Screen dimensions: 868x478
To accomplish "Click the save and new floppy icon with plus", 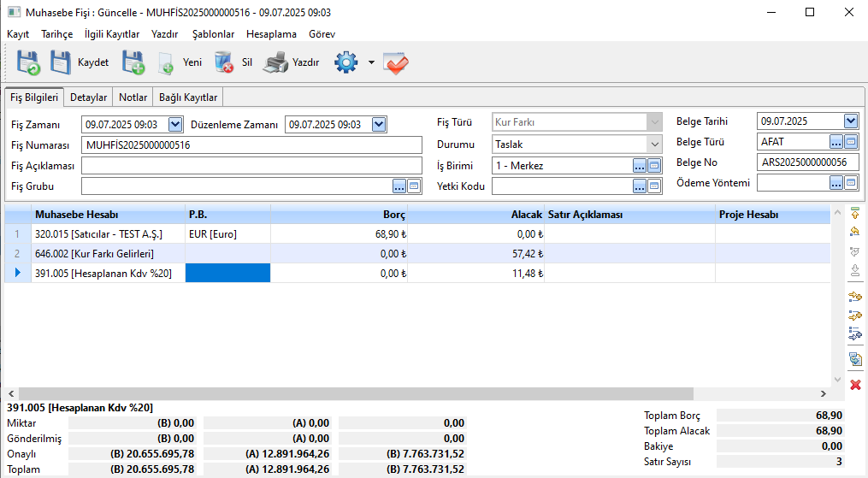I will click(x=133, y=62).
